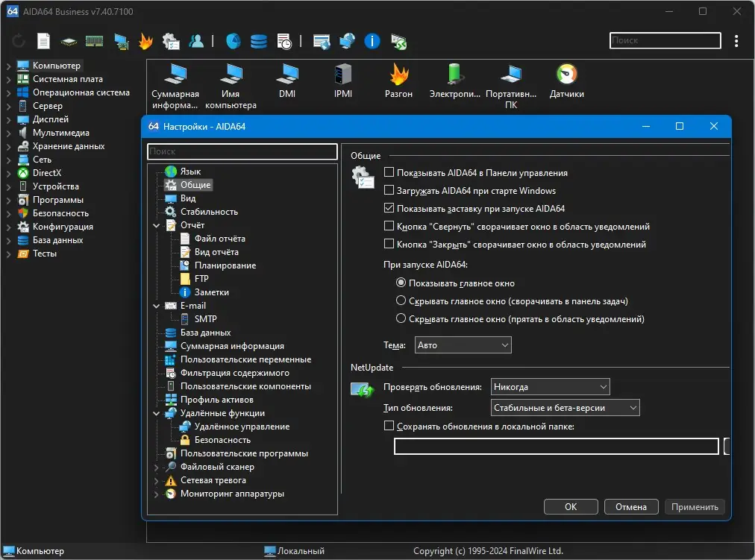Click the Отмена button

coord(631,507)
